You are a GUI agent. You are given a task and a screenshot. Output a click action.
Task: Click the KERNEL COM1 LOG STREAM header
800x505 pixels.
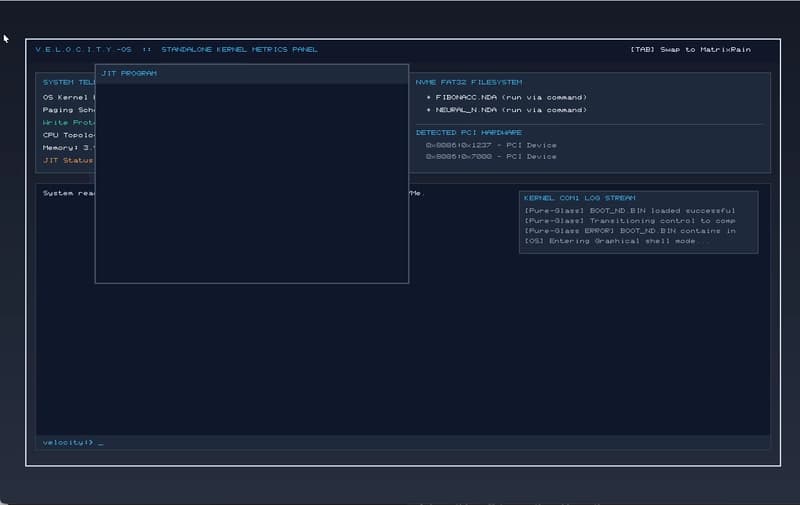pos(580,198)
